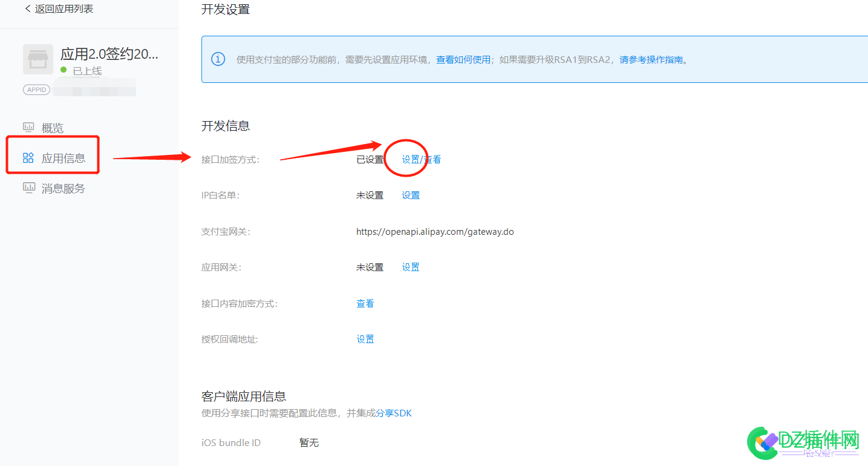Click 设置/查看 for 接口加签方式
The image size is (868, 466).
coord(422,160)
